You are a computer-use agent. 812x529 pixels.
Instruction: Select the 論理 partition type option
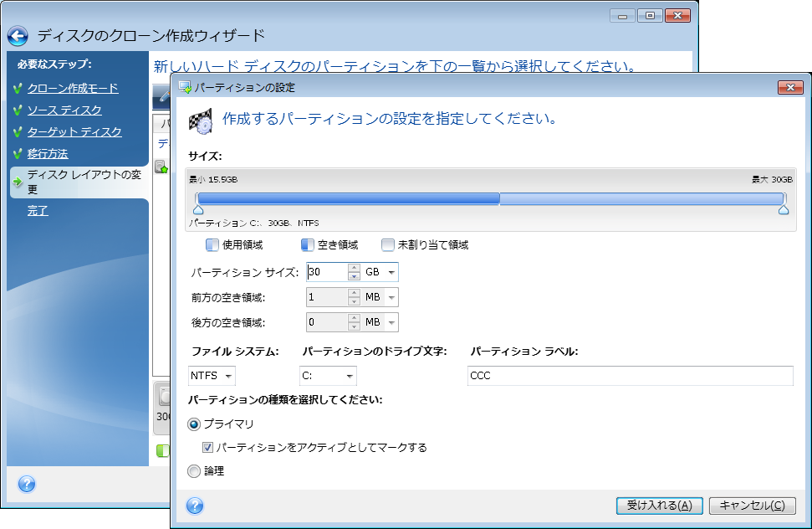click(195, 471)
